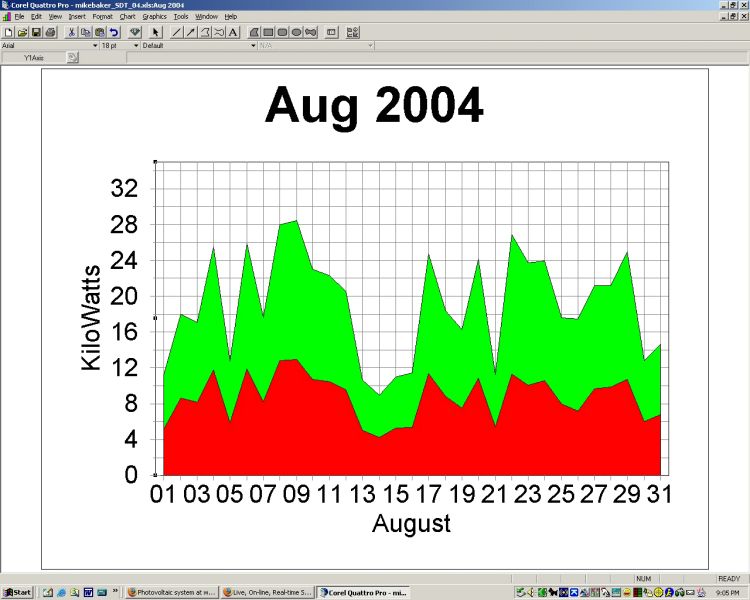The height and width of the screenshot is (600, 750).
Task: Undo the last action
Action: (x=114, y=32)
